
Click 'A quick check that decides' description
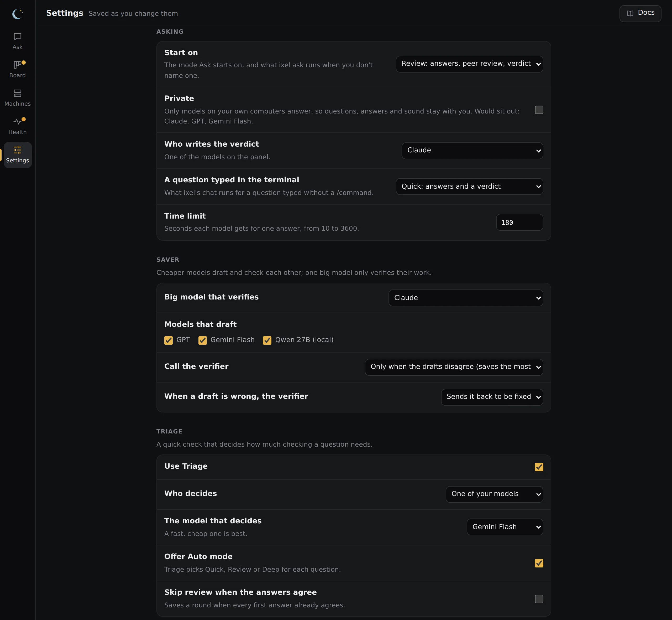pyautogui.click(x=264, y=445)
